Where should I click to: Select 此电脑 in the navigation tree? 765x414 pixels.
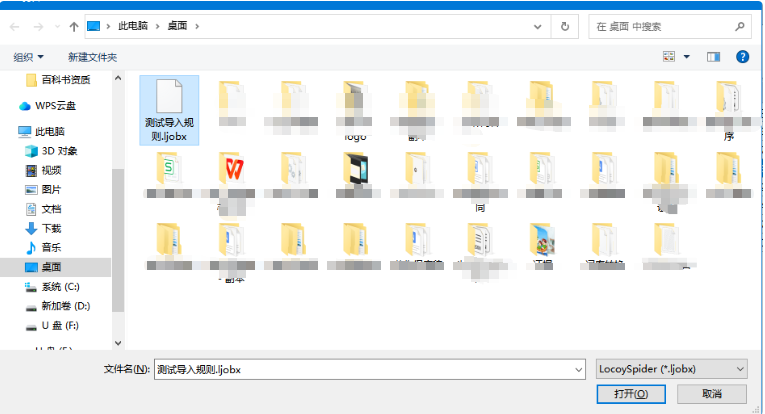[x=41, y=132]
